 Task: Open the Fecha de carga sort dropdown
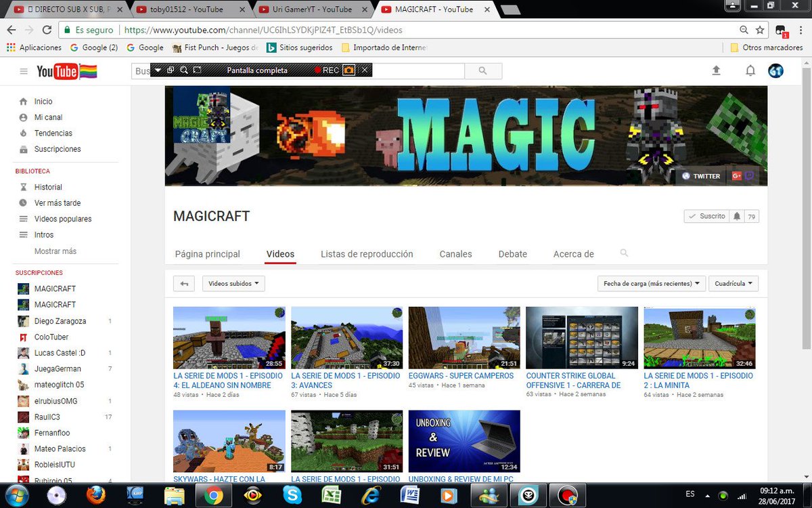click(652, 284)
